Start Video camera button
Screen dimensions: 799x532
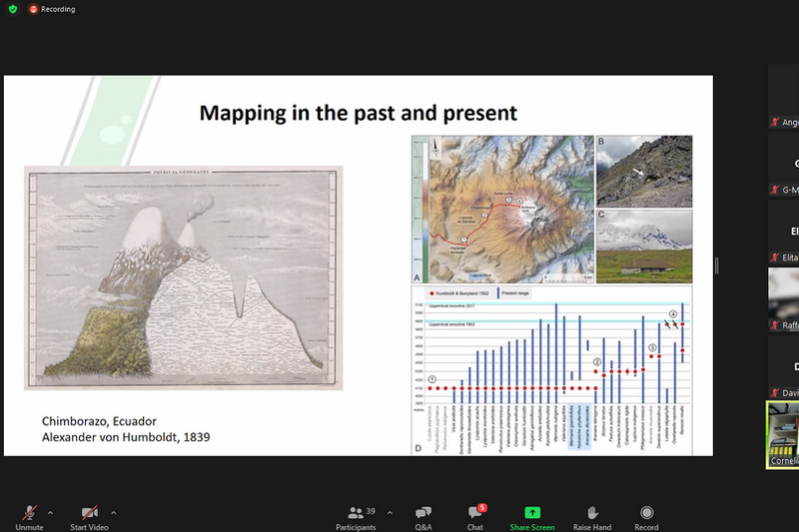(x=89, y=517)
